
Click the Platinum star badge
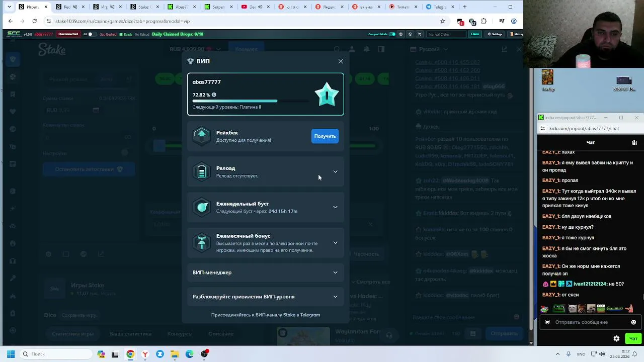pyautogui.click(x=327, y=94)
